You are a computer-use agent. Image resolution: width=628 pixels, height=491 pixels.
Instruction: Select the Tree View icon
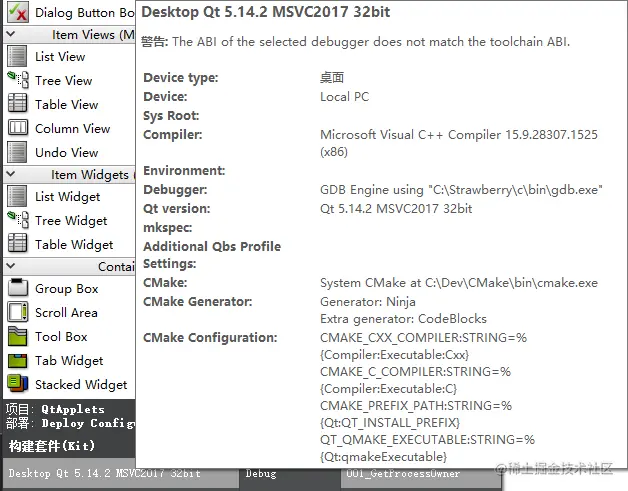coord(18,80)
